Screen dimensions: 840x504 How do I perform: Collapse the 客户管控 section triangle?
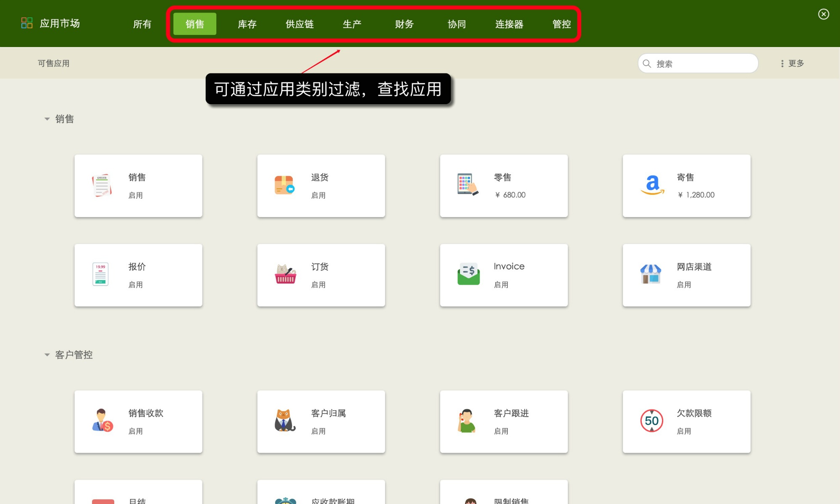tap(47, 355)
